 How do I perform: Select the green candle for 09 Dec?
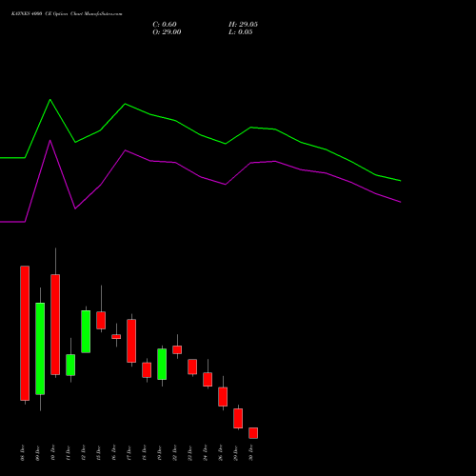tap(40, 348)
